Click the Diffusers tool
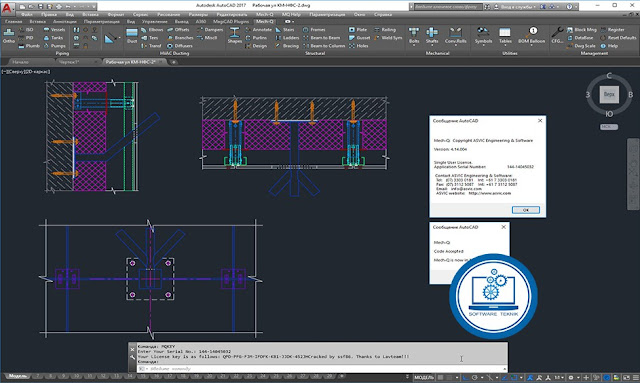Image resolution: width=640 pixels, height=383 pixels. pos(180,46)
